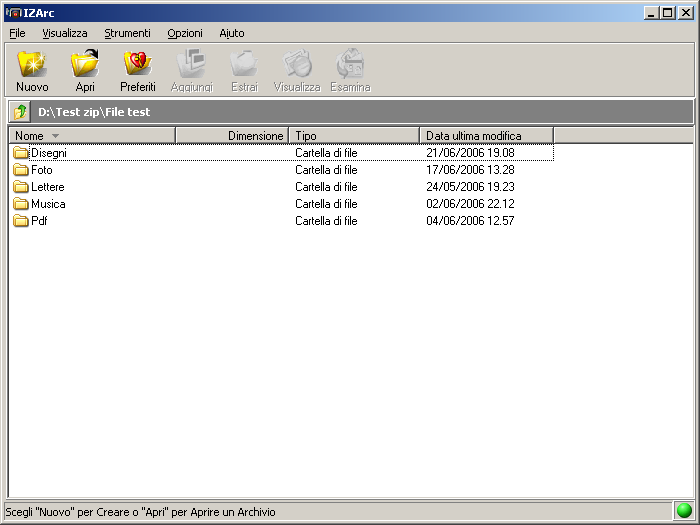
Task: Select the Musica folder name
Action: (48, 204)
